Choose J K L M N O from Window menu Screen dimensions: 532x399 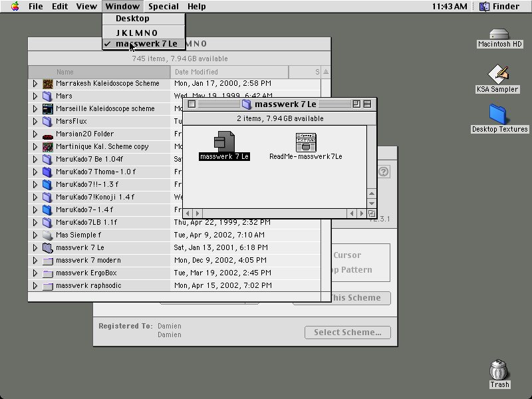[144, 33]
